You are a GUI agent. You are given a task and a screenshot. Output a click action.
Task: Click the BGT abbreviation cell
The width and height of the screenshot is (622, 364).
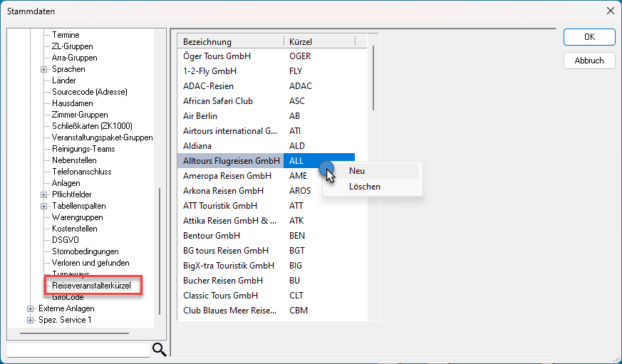tap(297, 251)
